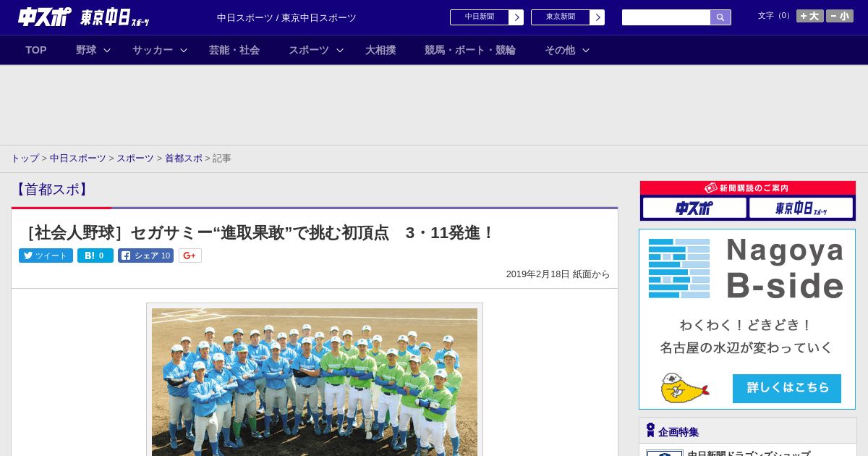Open the 中日新聞 link button
Image resolution: width=868 pixels, height=456 pixels.
pos(487,17)
